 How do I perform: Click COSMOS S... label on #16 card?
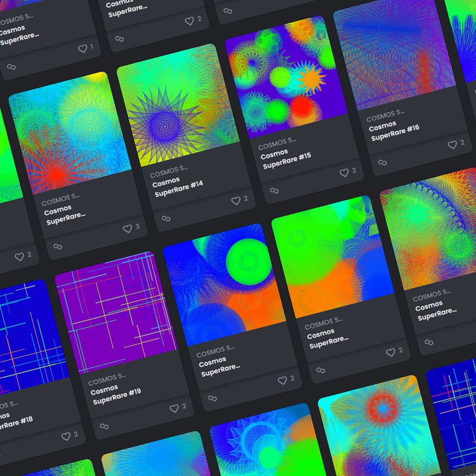tap(385, 116)
